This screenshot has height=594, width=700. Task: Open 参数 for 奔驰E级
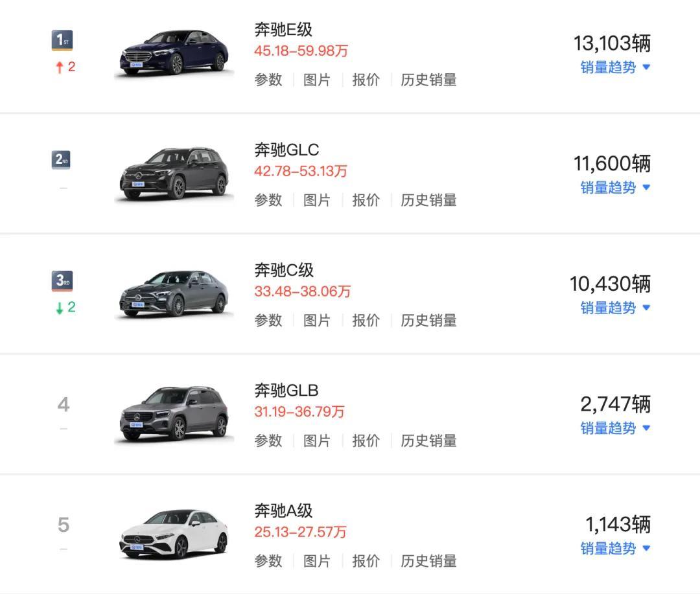pyautogui.click(x=268, y=80)
